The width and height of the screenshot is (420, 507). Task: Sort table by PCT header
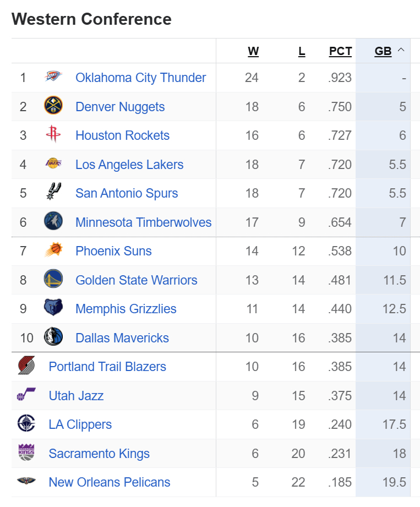(x=340, y=51)
